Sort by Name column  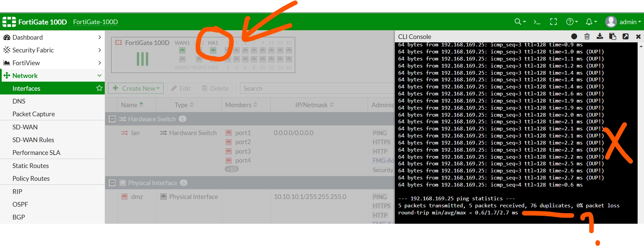pyautogui.click(x=132, y=105)
